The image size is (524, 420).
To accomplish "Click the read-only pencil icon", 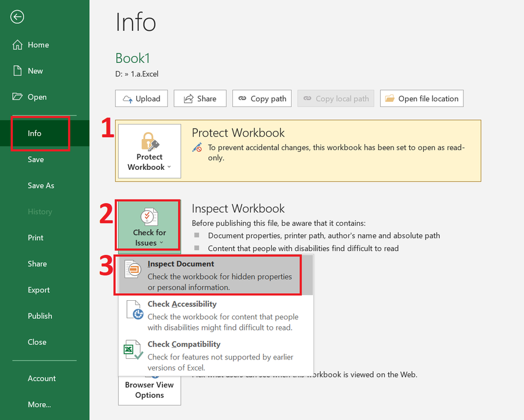I will coord(197,148).
